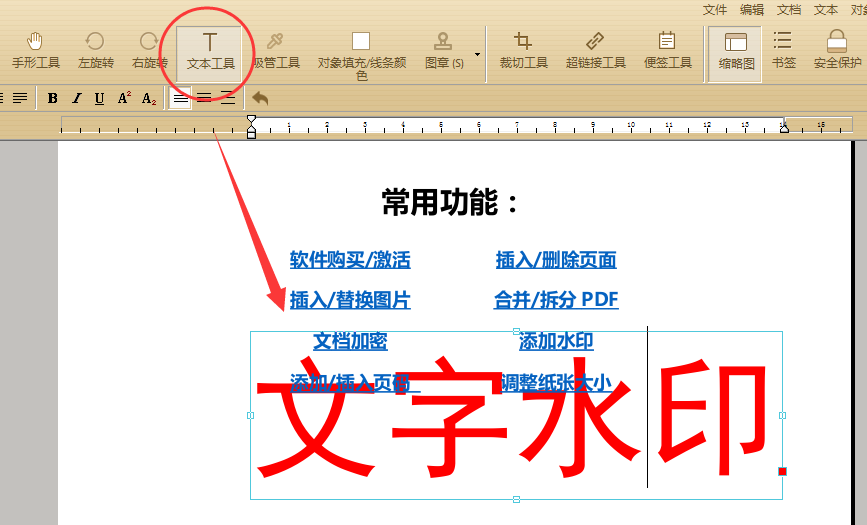Choose the Sticky note tool (便签工具)

pyautogui.click(x=667, y=50)
